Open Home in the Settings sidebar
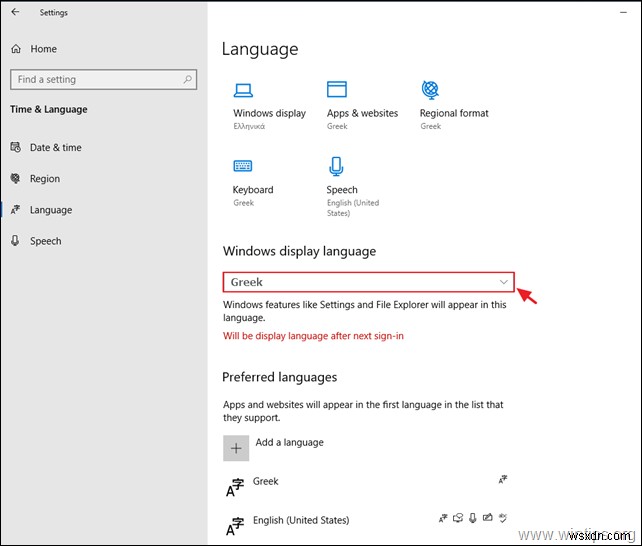The height and width of the screenshot is (546, 642). [43, 49]
